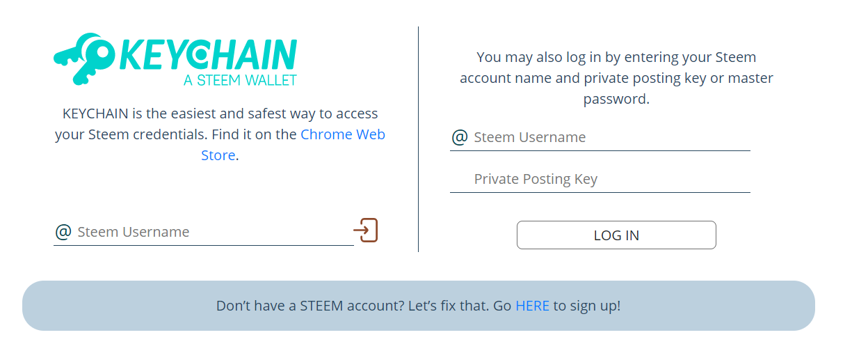868x360 pixels.
Task: Click the 'A STEEM WALLET' tagline
Action: pyautogui.click(x=240, y=80)
